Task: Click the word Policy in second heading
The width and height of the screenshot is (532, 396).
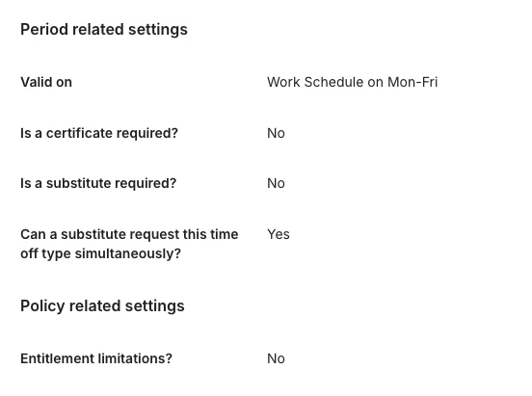Action: (x=42, y=306)
